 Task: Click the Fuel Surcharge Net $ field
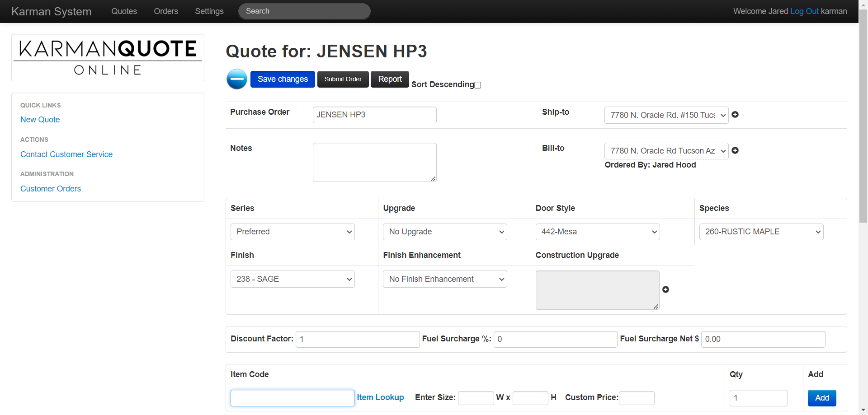coord(763,339)
